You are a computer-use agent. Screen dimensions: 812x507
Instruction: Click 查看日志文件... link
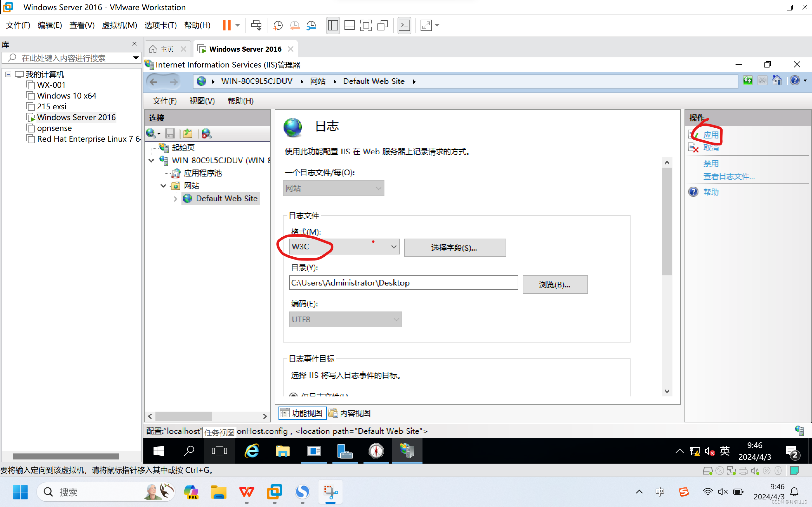(x=729, y=176)
